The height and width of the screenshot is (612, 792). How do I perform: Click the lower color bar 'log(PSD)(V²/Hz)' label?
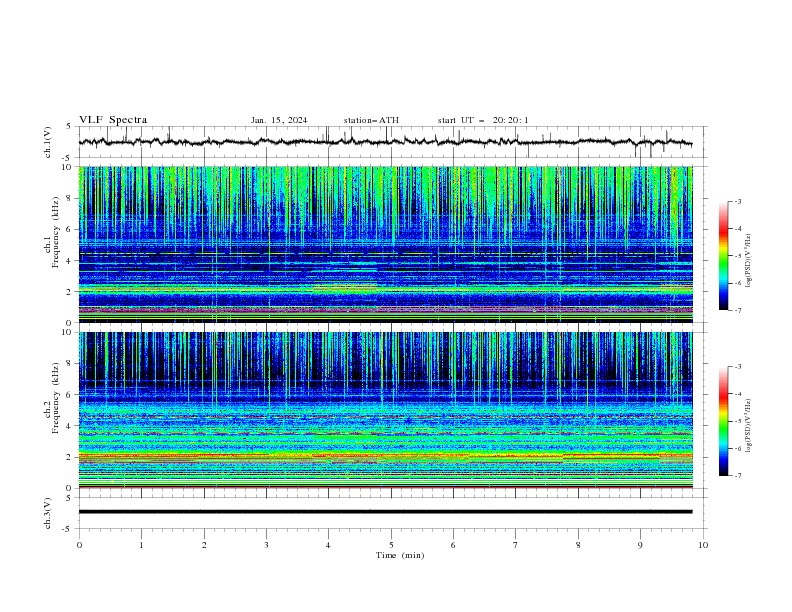[x=749, y=425]
